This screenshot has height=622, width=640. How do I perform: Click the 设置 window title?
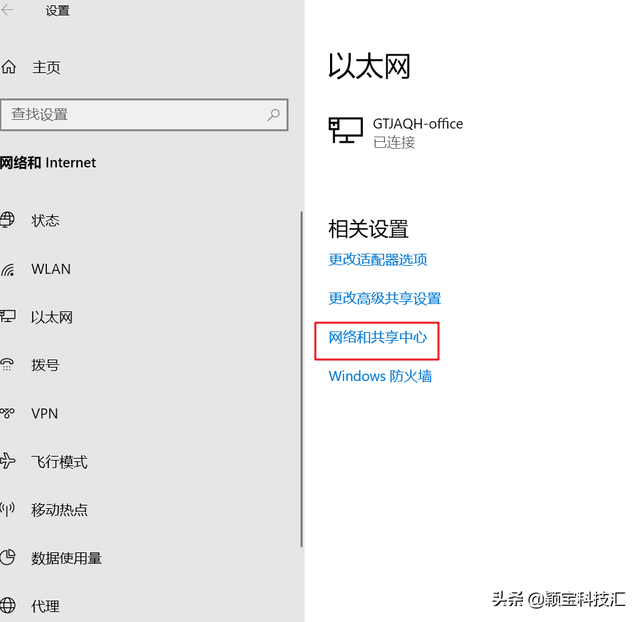coord(58,11)
